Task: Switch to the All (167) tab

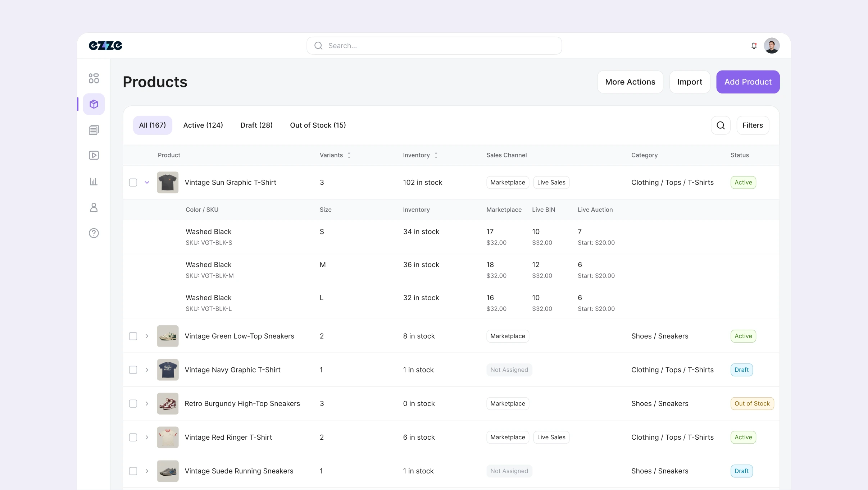Action: point(153,125)
